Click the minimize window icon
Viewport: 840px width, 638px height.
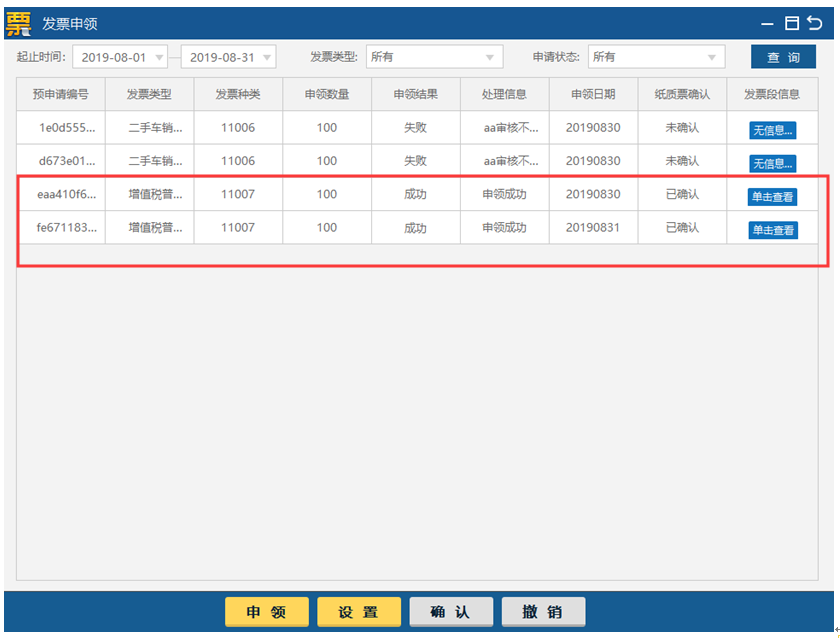767,23
